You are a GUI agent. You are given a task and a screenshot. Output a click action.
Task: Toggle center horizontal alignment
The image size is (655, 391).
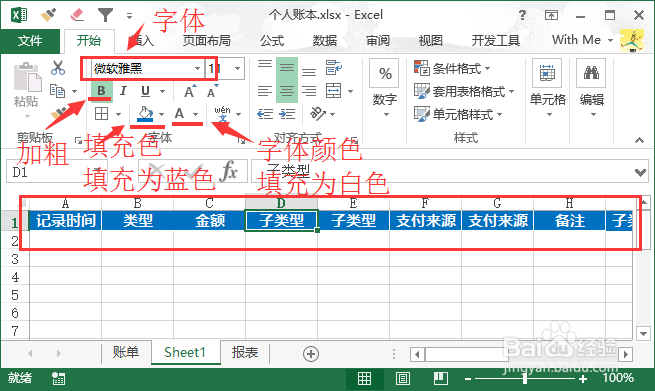287,91
